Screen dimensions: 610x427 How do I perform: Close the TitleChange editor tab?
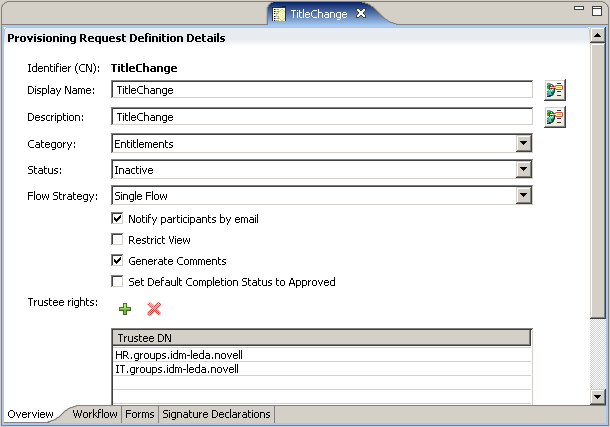pos(361,14)
